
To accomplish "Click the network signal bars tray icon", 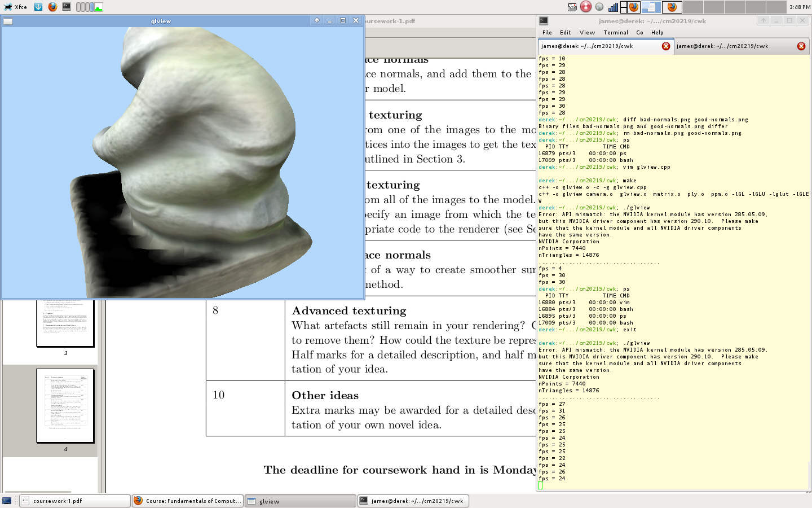I will pos(613,7).
